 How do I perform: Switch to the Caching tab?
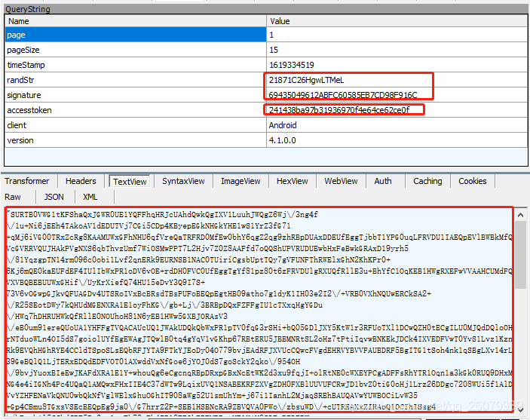pyautogui.click(x=427, y=181)
